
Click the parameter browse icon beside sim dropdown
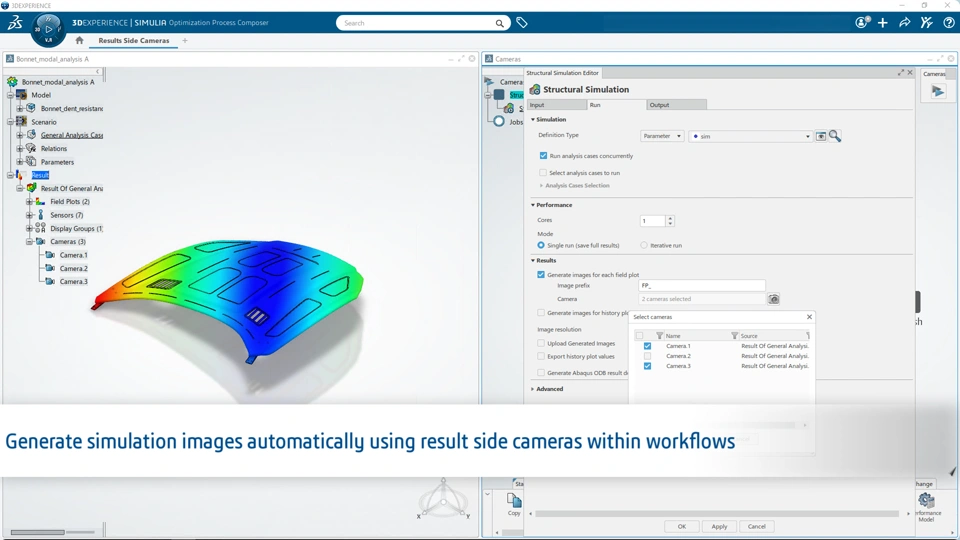[x=821, y=136]
